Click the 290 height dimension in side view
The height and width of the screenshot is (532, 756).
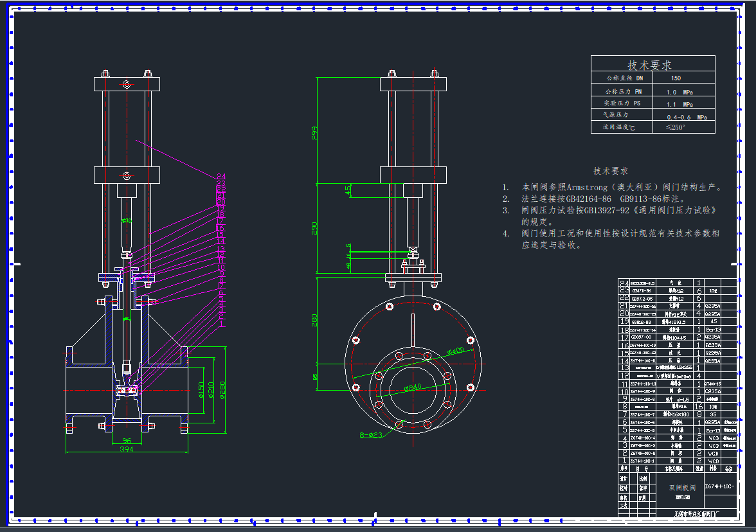coord(314,229)
